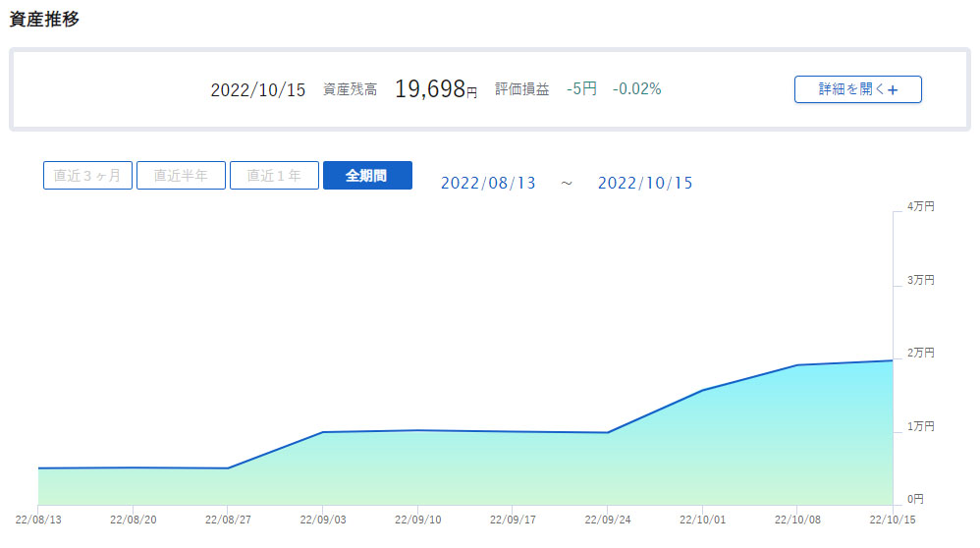Image resolution: width=980 pixels, height=548 pixels.
Task: Open the end date 2022/10/15 picker
Action: point(645,183)
